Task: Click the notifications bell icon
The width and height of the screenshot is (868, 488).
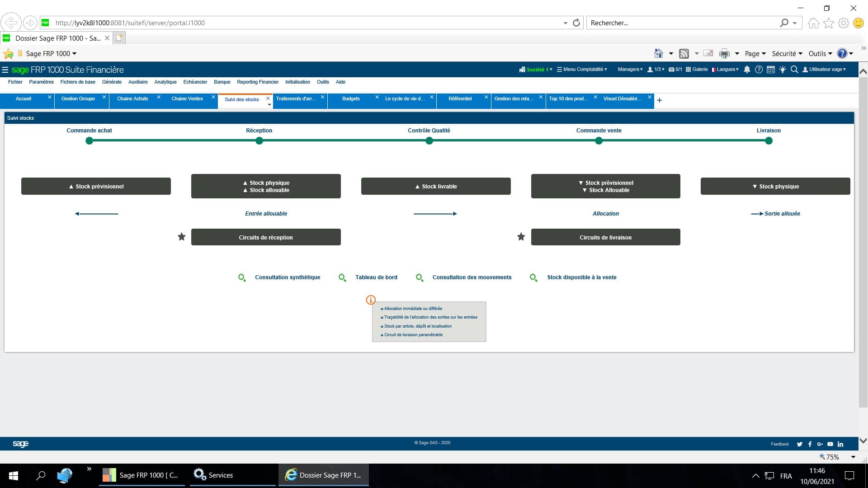Action: 747,70
